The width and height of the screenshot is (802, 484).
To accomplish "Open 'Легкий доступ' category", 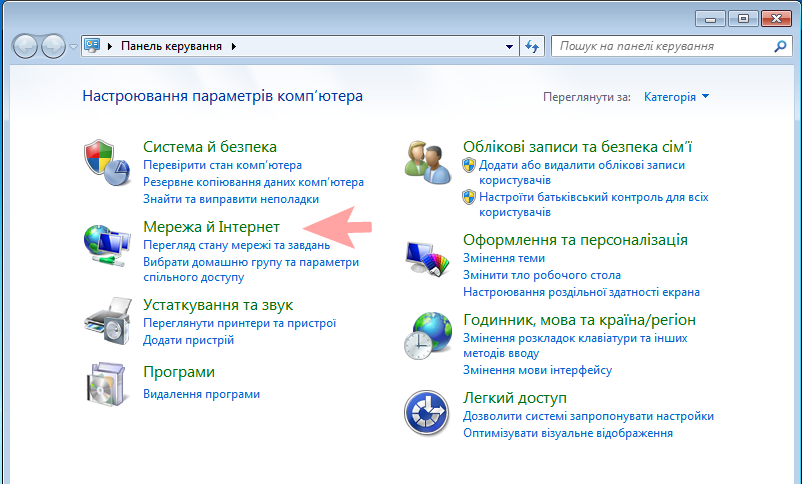I will coord(515,398).
